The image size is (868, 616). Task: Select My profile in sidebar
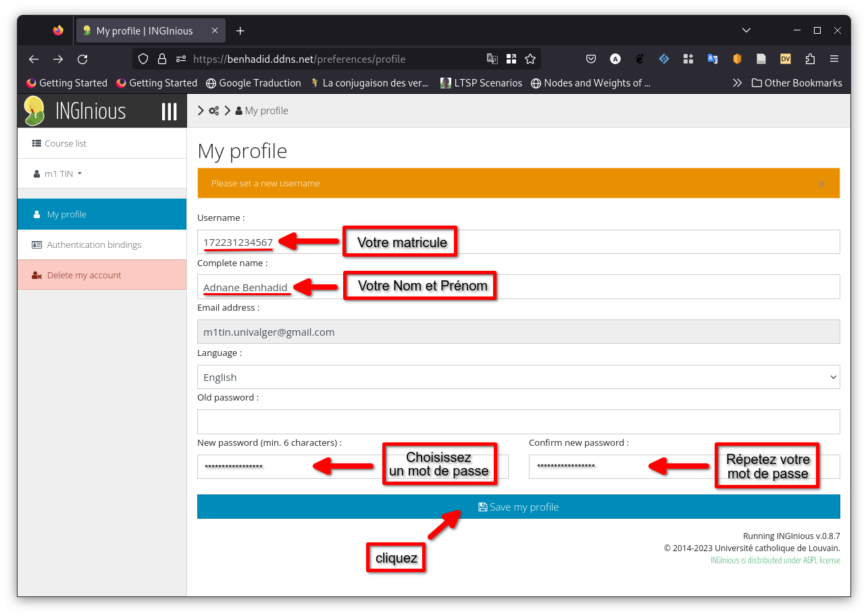[102, 214]
